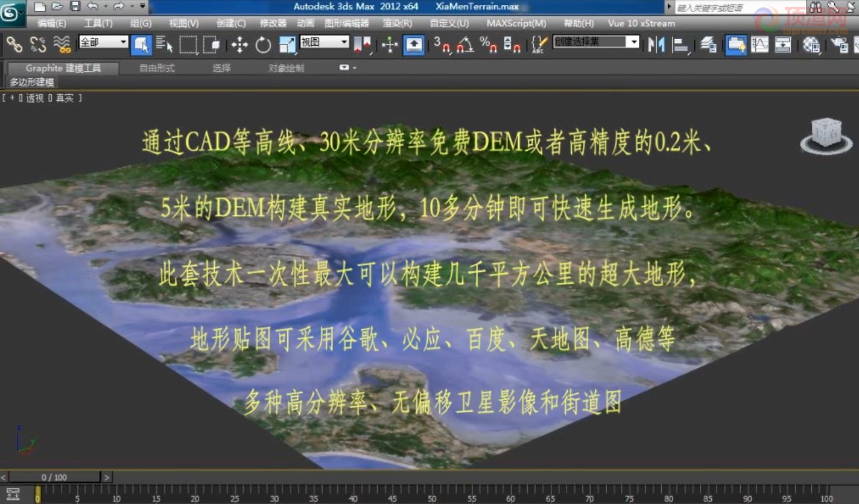Expand the quick access toolbar customize dropdown
The image size is (859, 504).
[142, 7]
